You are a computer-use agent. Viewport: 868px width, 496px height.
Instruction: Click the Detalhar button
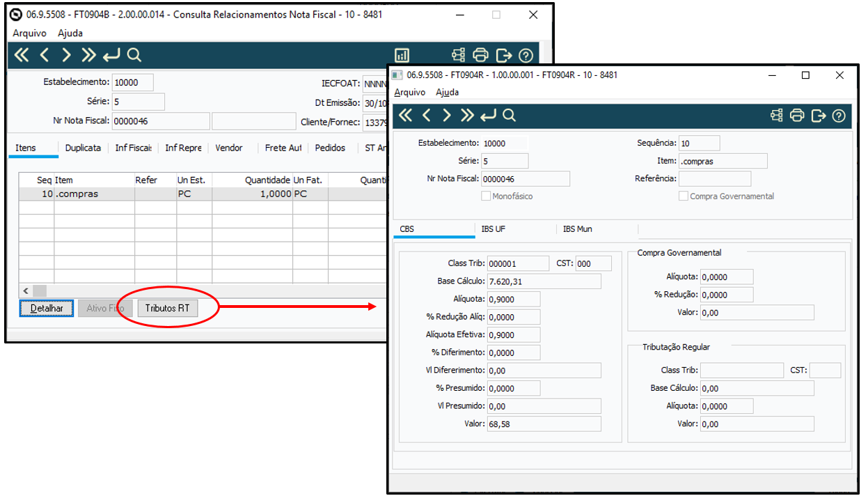pyautogui.click(x=47, y=308)
